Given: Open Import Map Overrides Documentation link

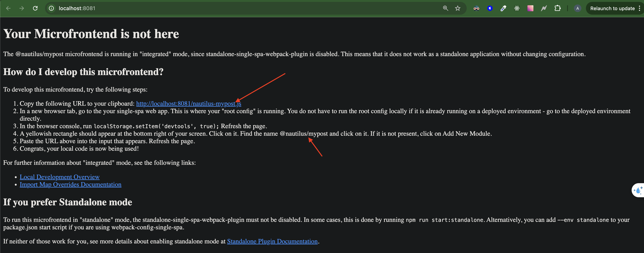Looking at the screenshot, I should click(70, 184).
